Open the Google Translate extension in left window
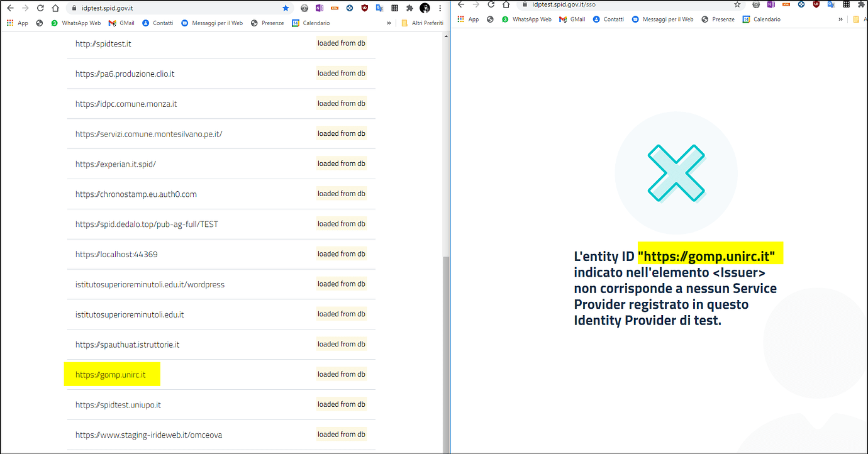Viewport: 868px width, 454px height. coord(379,8)
